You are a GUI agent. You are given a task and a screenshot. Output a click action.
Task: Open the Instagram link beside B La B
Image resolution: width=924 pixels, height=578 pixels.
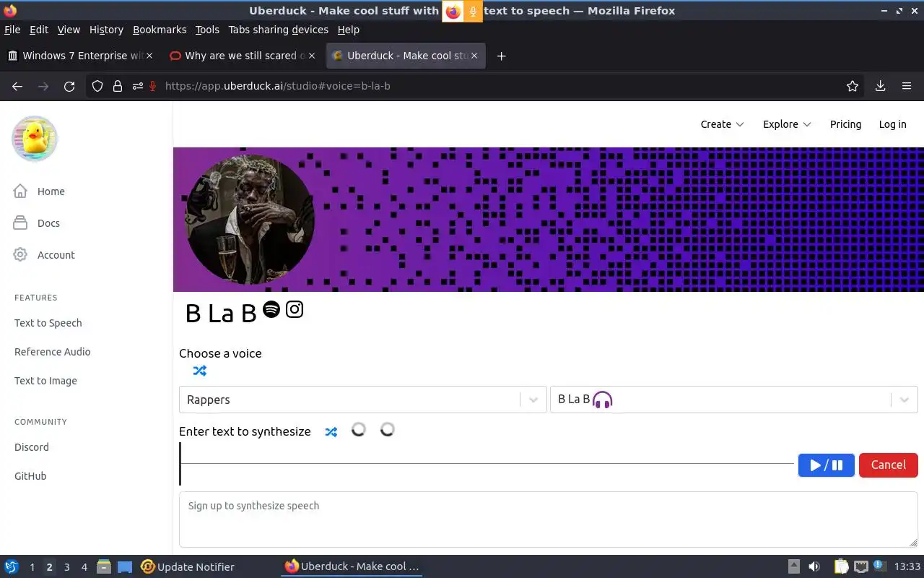coord(295,309)
